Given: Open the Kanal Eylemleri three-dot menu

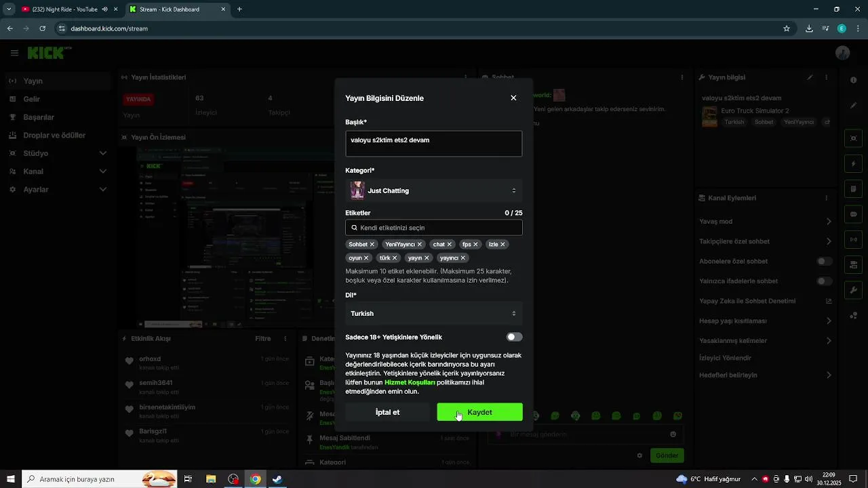Looking at the screenshot, I should click(827, 198).
